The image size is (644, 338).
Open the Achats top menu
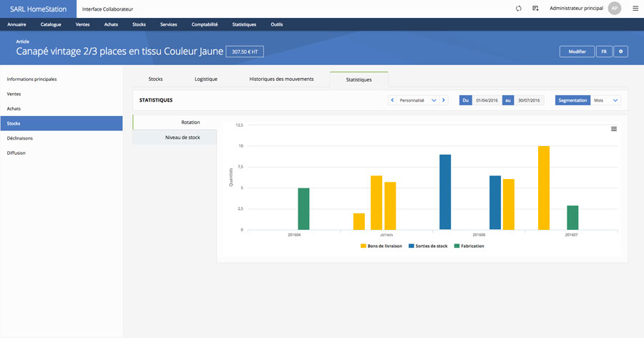point(111,24)
